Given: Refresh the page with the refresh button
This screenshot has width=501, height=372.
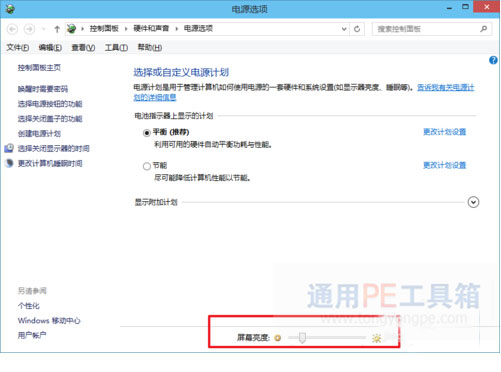Looking at the screenshot, I should (x=357, y=29).
